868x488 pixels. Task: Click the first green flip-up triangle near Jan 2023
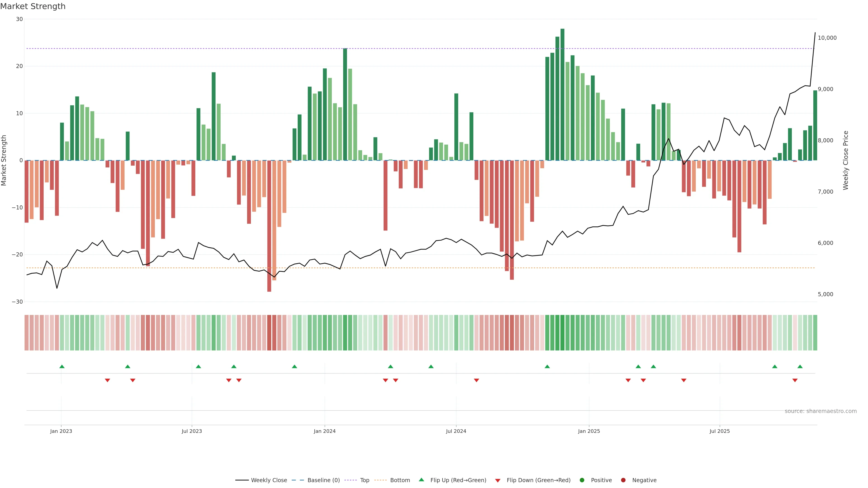(x=62, y=366)
